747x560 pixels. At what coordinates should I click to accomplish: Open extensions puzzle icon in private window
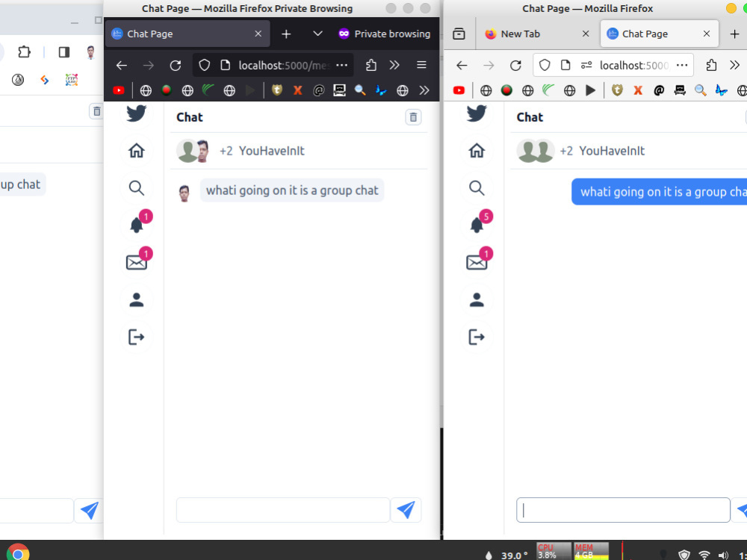coord(371,65)
